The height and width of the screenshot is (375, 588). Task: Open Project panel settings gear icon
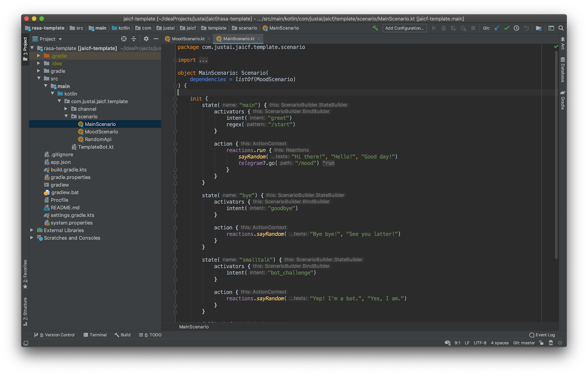click(146, 39)
